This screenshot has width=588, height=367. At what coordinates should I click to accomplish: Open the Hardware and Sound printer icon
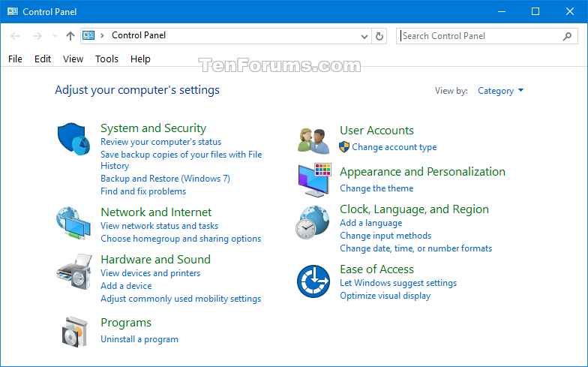point(74,272)
